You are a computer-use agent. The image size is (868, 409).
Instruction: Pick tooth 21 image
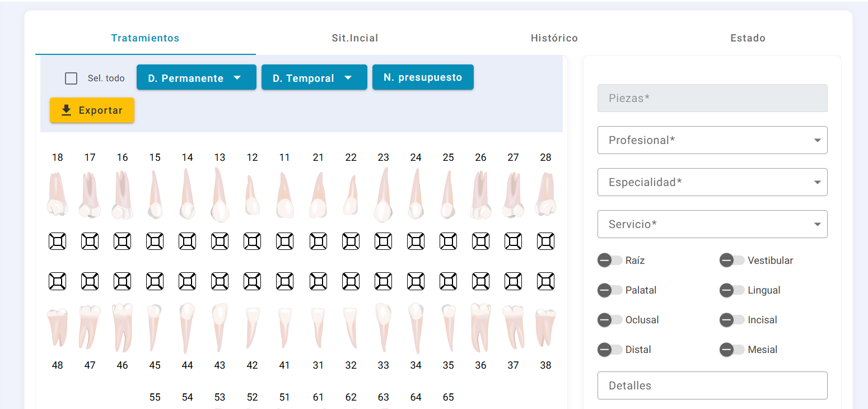point(319,194)
